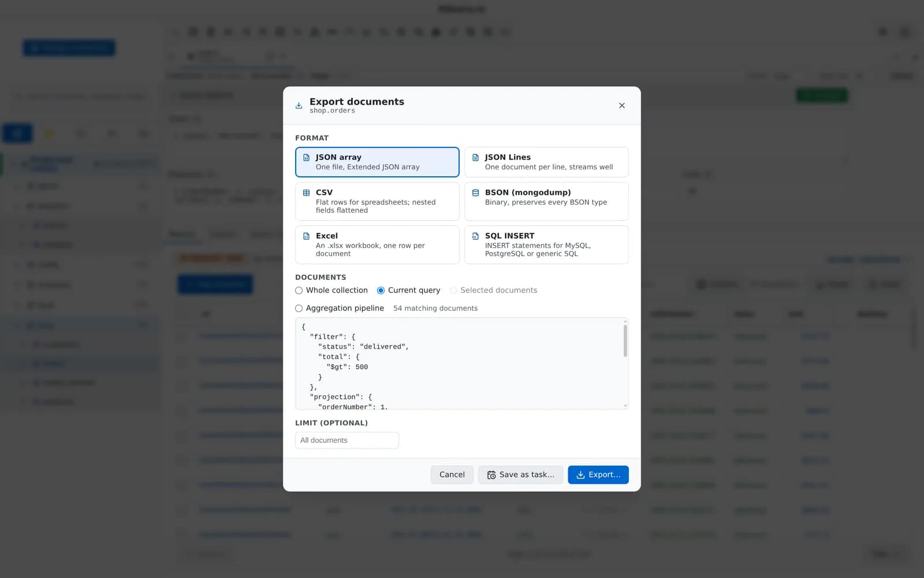Click the scroll-down arrow of query text area
This screenshot has width=924, height=578.
625,406
